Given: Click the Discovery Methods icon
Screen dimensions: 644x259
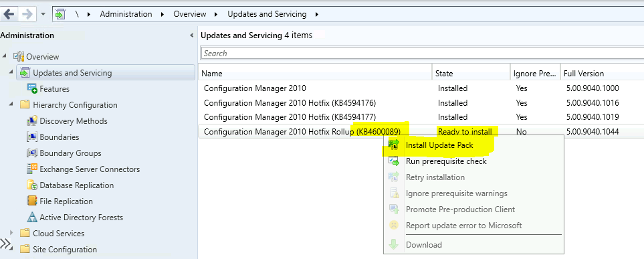Looking at the screenshot, I should 32,121.
